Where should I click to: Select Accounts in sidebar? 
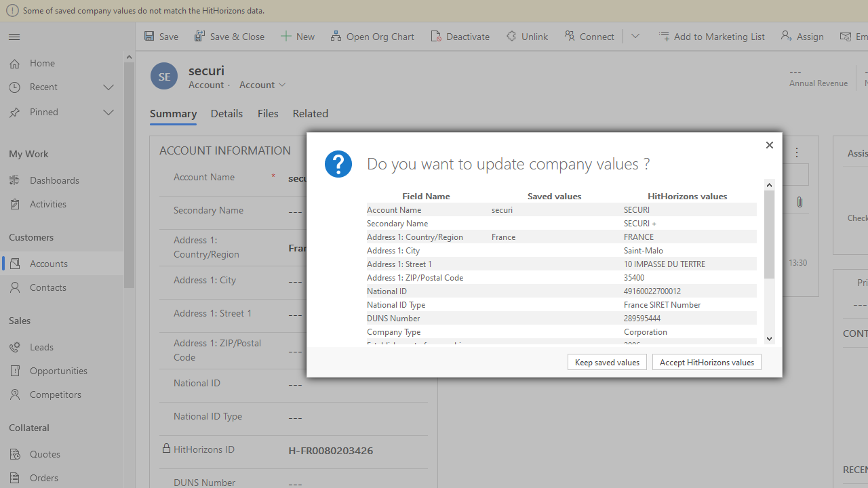coord(62,264)
